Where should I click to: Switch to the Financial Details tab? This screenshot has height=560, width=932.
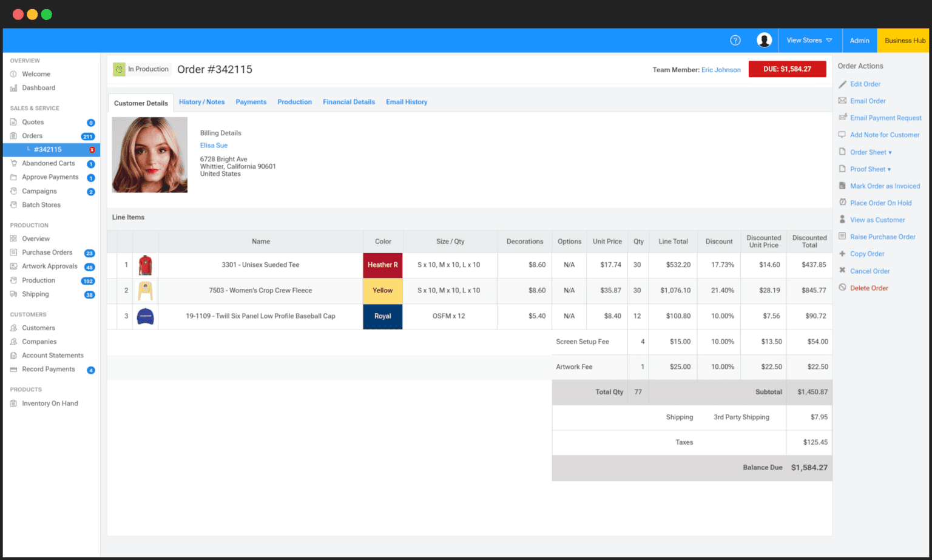click(x=349, y=102)
